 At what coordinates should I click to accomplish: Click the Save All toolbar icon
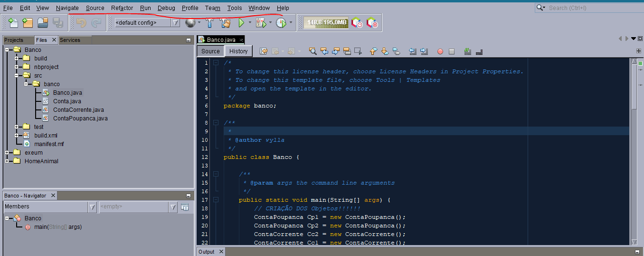pos(58,22)
